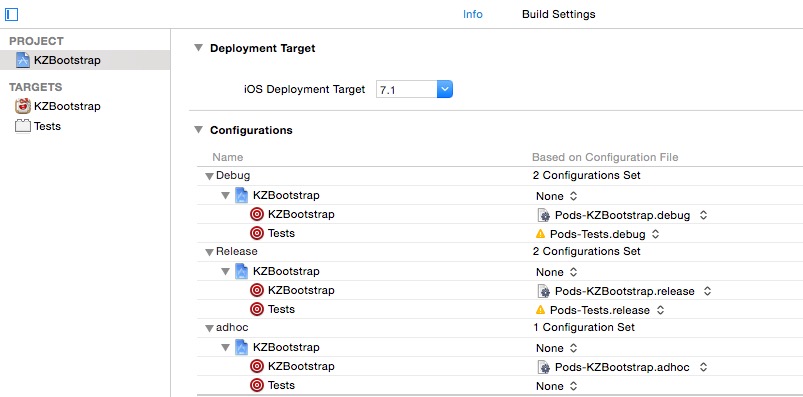Image resolution: width=803 pixels, height=397 pixels.
Task: Select KZBootstrap target row under adhoc
Action: 500,366
